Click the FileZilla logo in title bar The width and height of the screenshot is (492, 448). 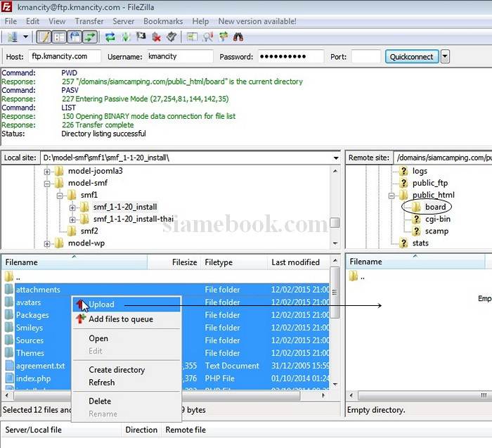tap(6, 6)
